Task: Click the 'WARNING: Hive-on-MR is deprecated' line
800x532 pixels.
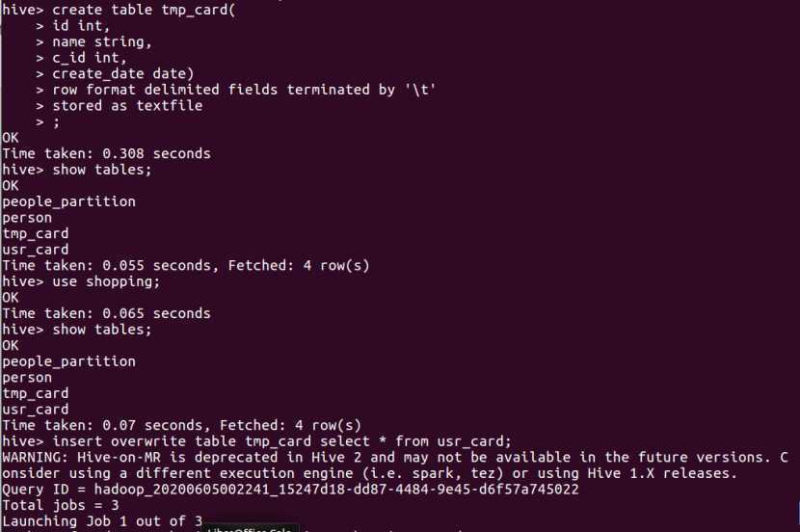Action: pos(395,458)
